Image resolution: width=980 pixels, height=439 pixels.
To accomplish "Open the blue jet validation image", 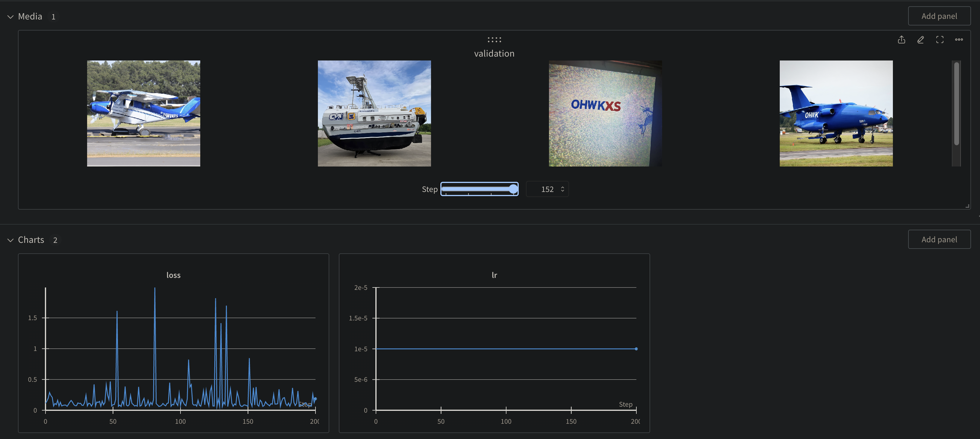I will tap(836, 113).
